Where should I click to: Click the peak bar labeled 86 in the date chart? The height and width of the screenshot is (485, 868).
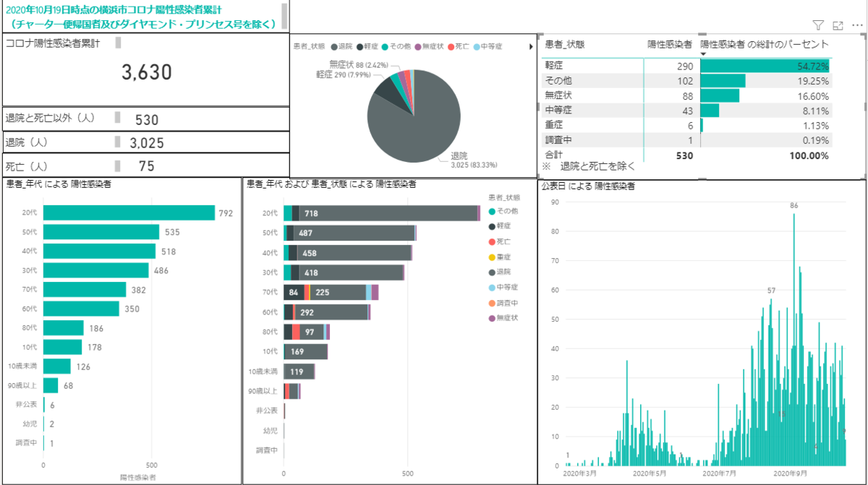pos(793,339)
